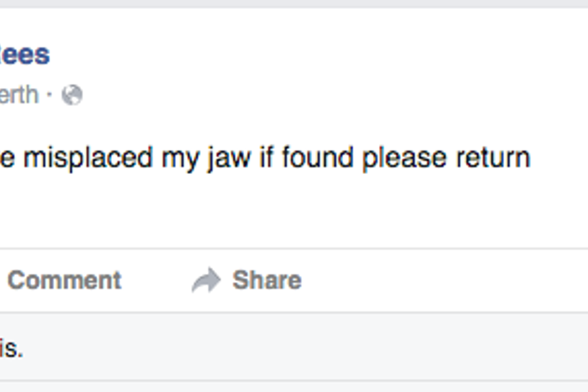Click the comment text ending in "is."
The height and width of the screenshot is (392, 588).
12,349
